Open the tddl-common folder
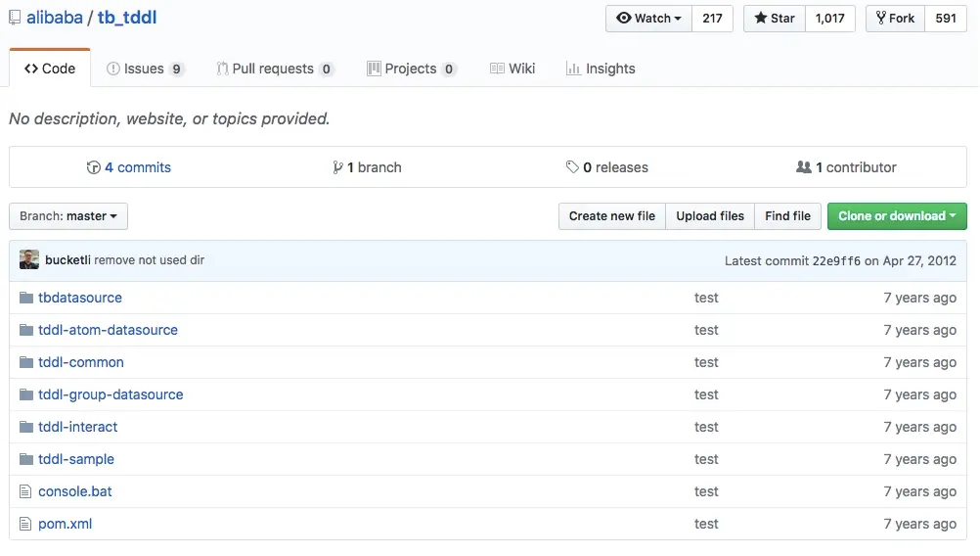Screen dimensions: 980x556 81,362
